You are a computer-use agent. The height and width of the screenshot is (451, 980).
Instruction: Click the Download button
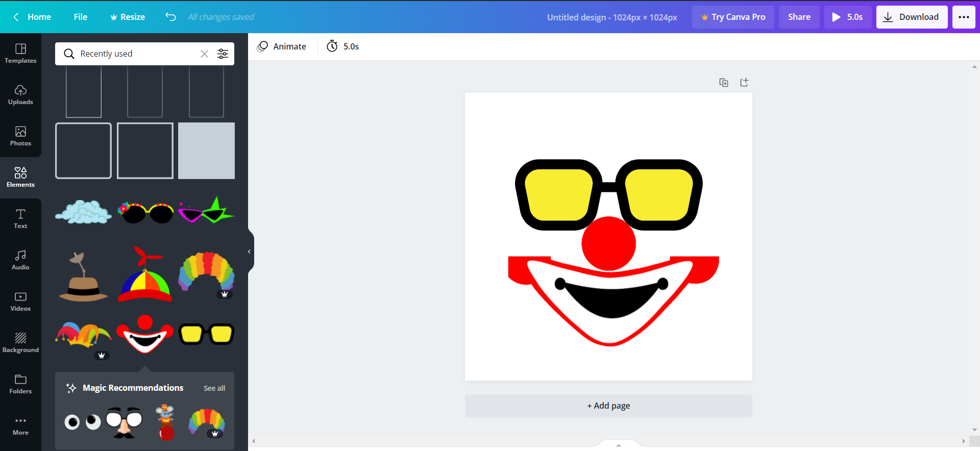(912, 17)
